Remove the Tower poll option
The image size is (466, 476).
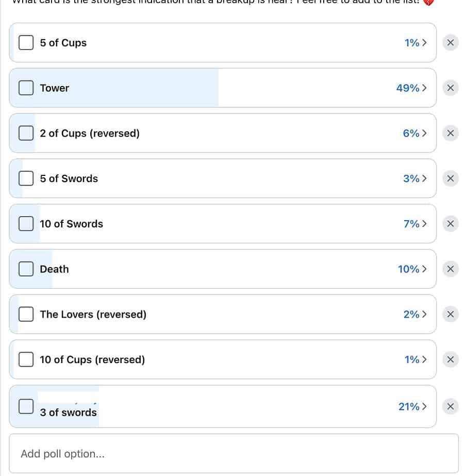coord(450,88)
